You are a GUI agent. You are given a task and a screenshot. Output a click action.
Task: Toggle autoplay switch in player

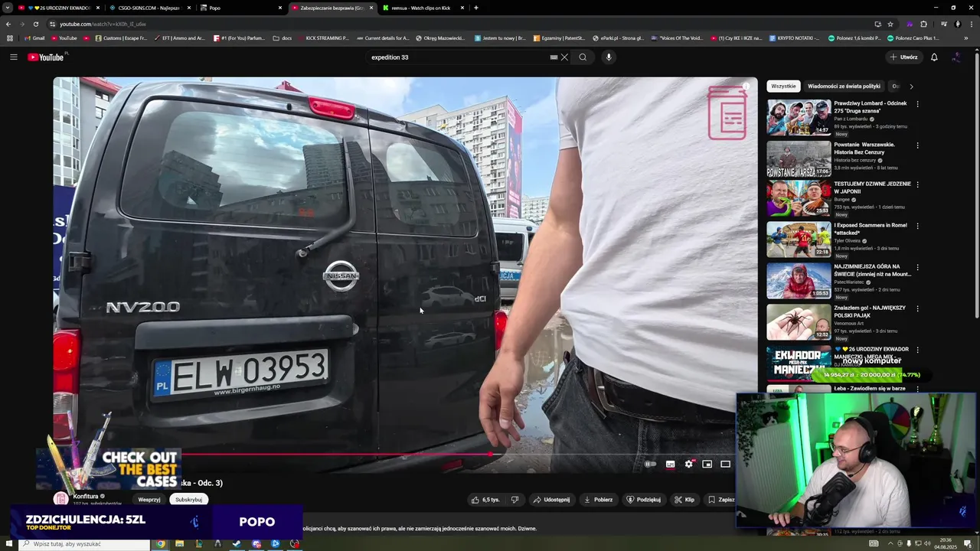[650, 464]
